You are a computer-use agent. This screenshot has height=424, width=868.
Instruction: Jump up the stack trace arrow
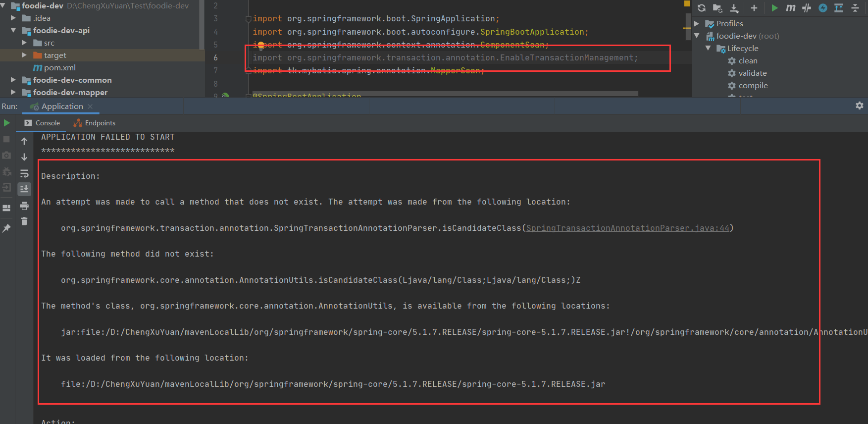coord(24,141)
